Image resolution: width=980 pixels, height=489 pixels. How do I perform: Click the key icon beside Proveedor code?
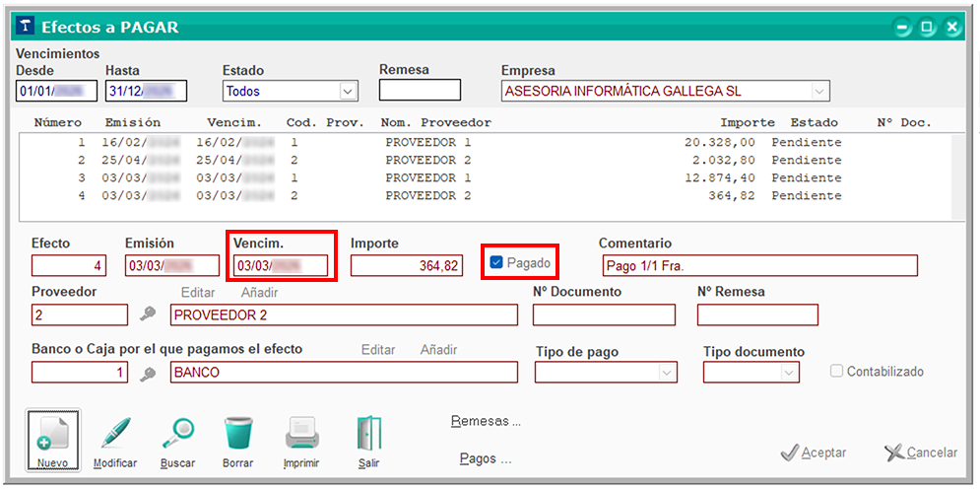(x=148, y=314)
